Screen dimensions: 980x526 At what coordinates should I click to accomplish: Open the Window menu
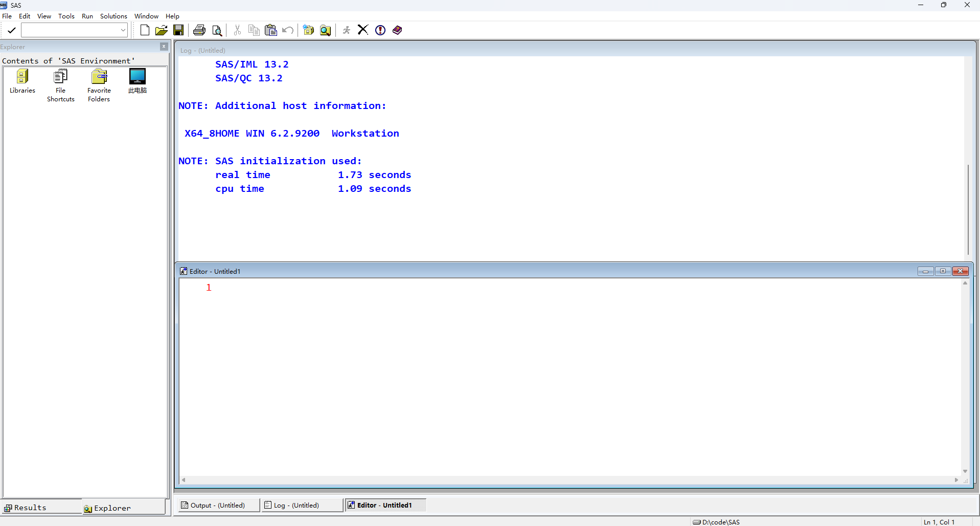click(146, 16)
